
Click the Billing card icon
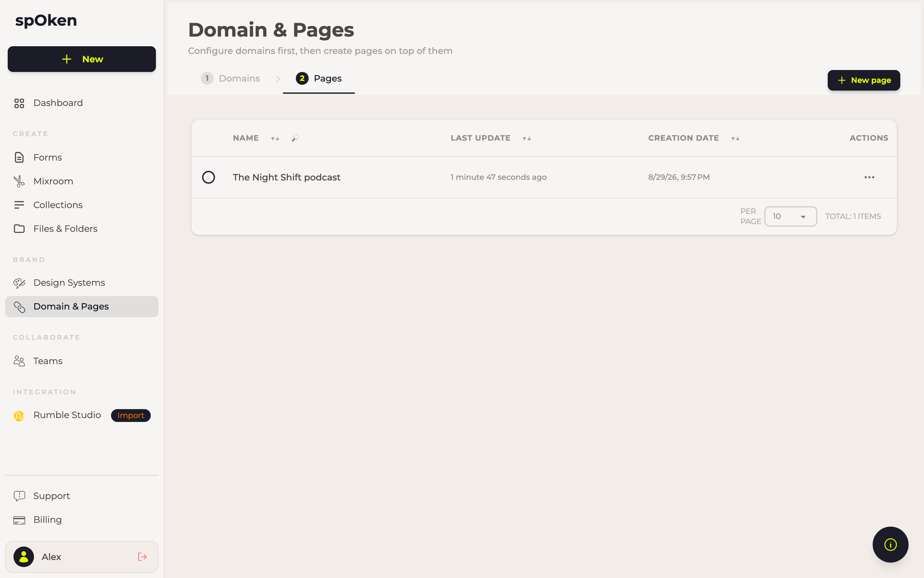19,520
